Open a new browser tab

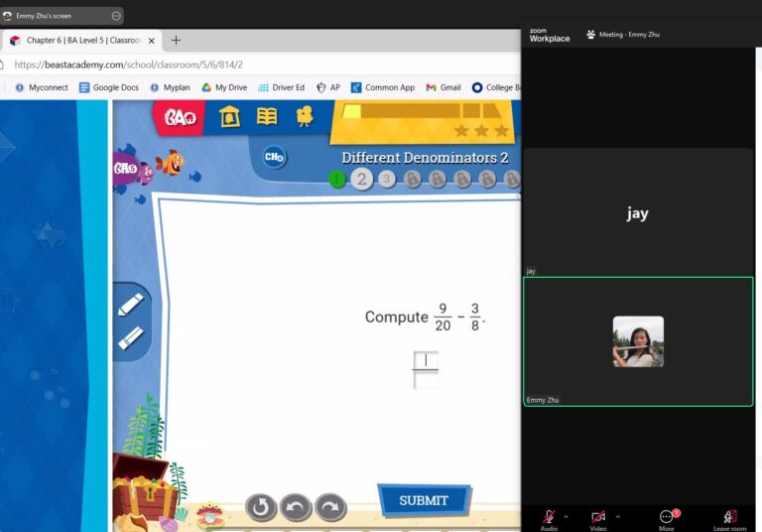coord(176,41)
